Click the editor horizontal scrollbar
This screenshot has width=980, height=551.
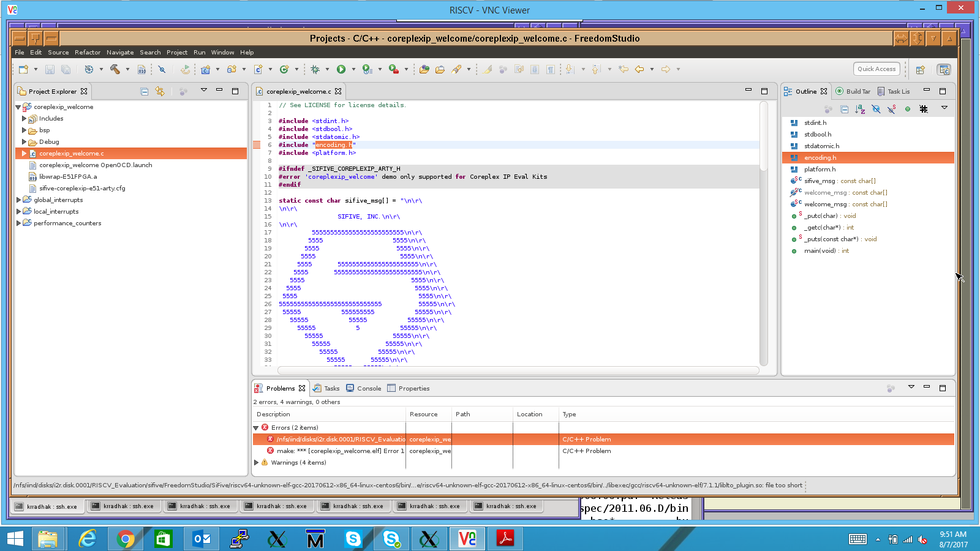tap(518, 370)
